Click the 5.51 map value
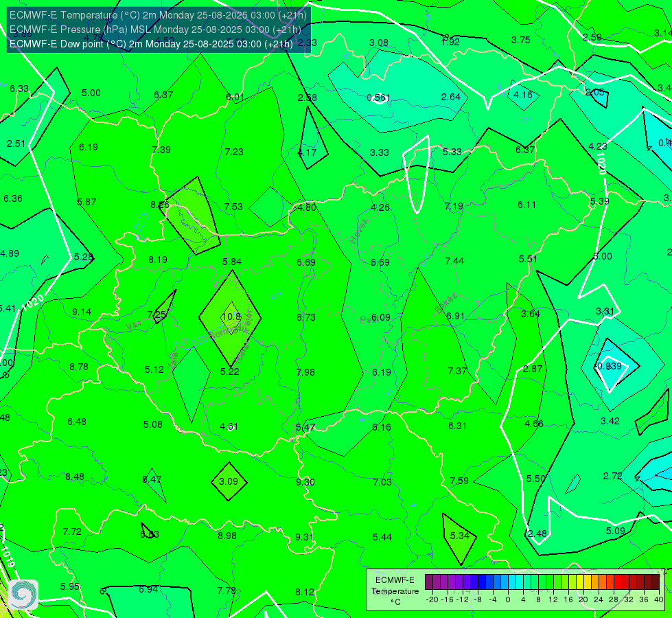 click(528, 259)
